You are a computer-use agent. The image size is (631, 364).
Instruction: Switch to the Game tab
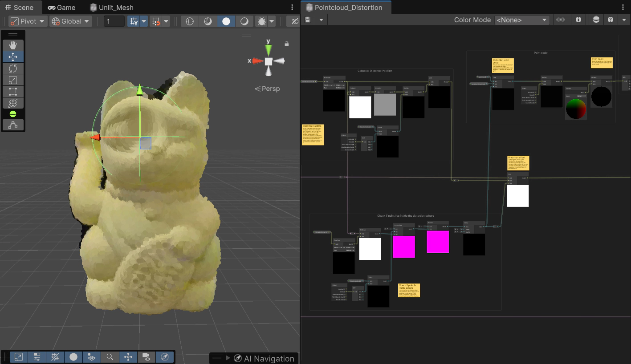click(x=61, y=7)
